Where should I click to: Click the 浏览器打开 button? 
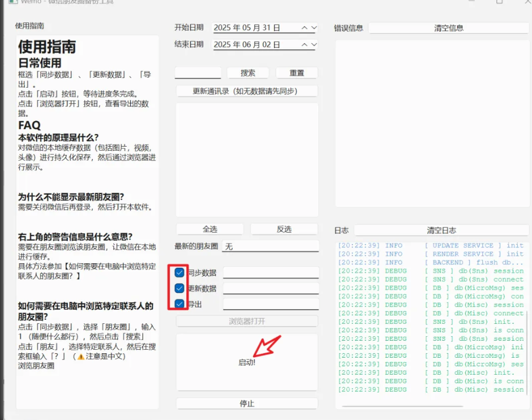(x=247, y=322)
